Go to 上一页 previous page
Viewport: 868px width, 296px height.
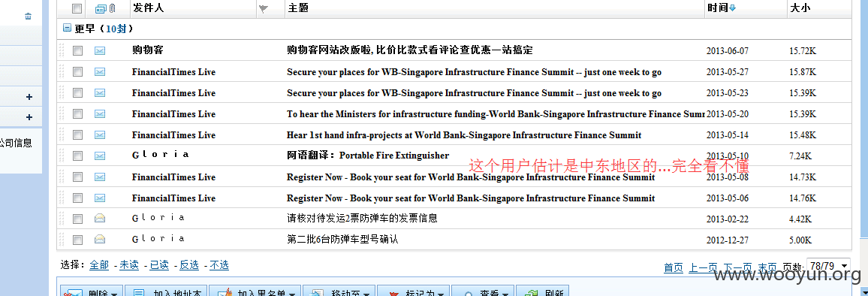704,268
